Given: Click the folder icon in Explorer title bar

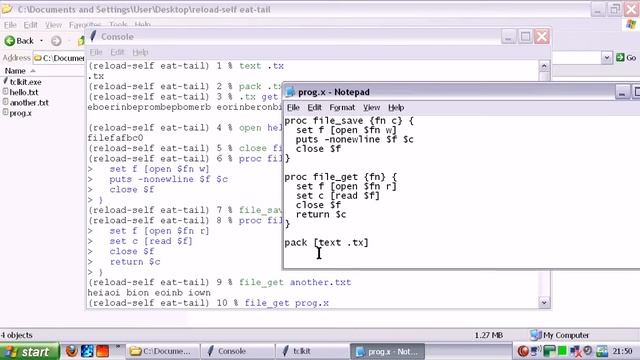Looking at the screenshot, I should pyautogui.click(x=7, y=9).
